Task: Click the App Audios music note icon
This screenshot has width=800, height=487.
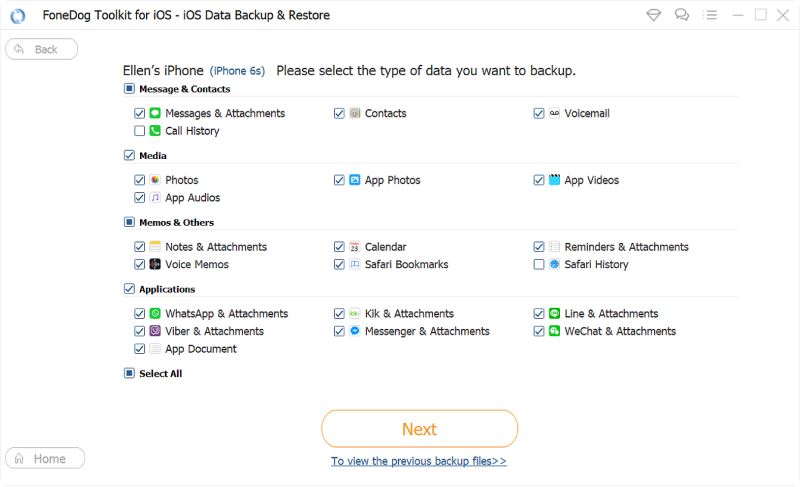Action: [155, 197]
